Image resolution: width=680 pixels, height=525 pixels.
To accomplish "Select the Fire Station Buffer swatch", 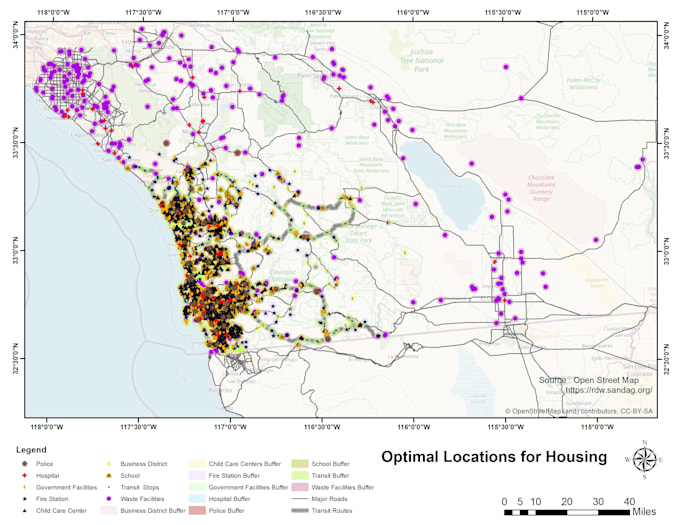I will (197, 476).
